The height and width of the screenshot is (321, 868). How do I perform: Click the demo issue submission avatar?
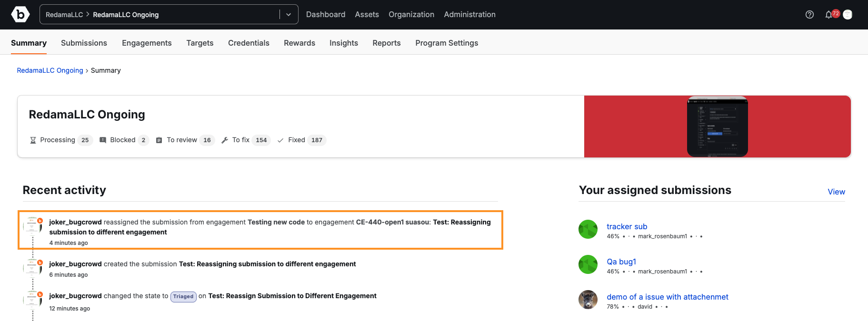coord(588,300)
